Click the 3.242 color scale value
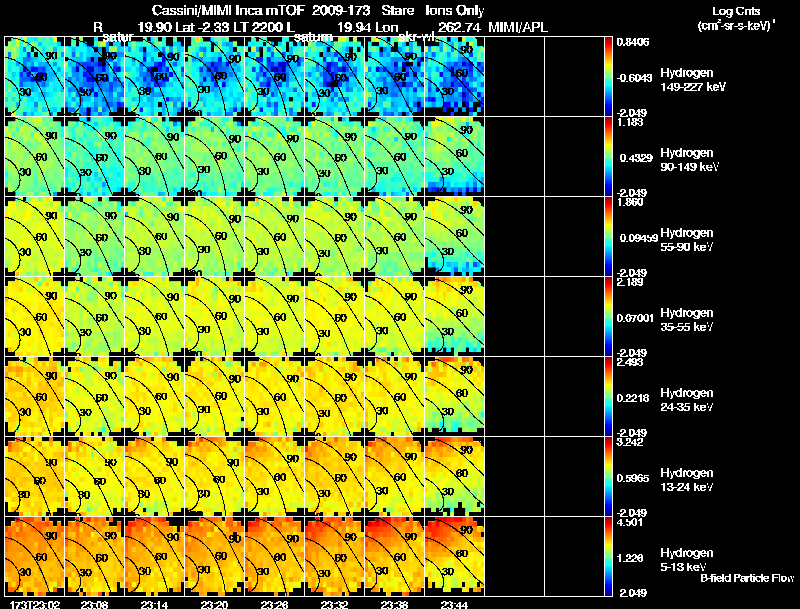This screenshot has height=609, width=800. [630, 443]
